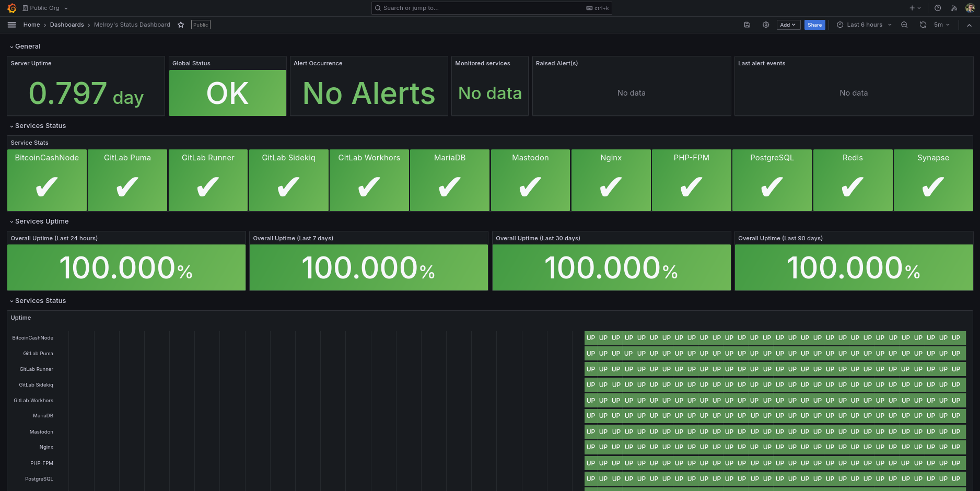Select the BitcoinCashNode service tile
The width and height of the screenshot is (980, 491).
tap(47, 180)
